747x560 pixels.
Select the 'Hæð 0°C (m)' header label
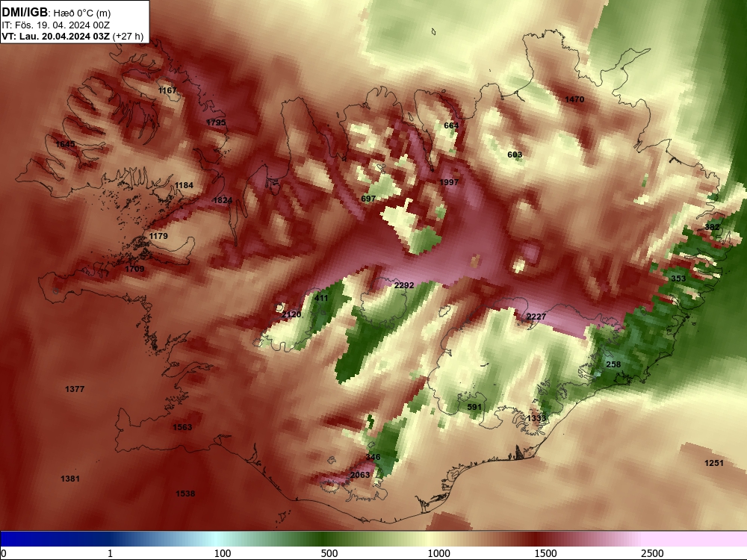point(82,13)
